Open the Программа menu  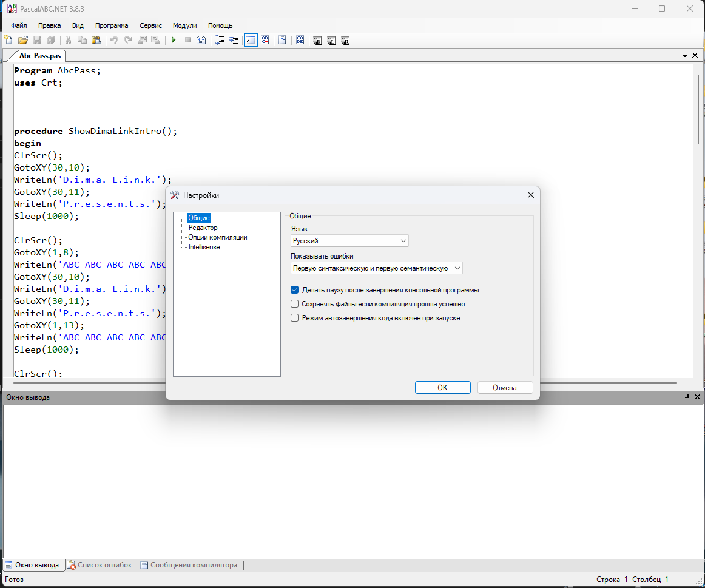(112, 25)
